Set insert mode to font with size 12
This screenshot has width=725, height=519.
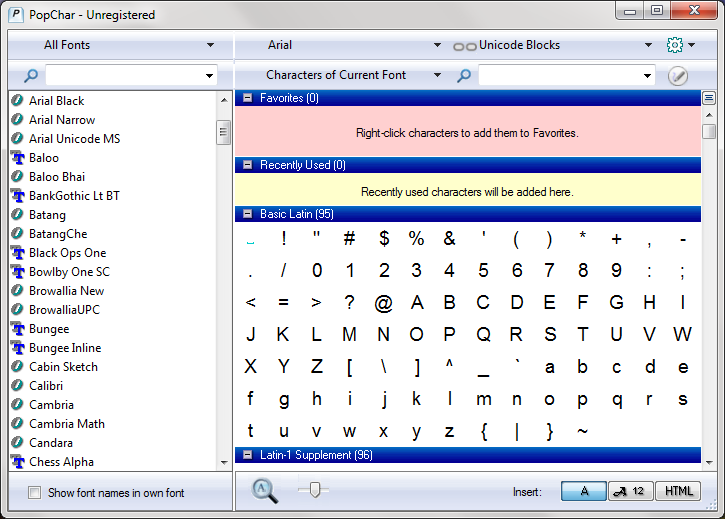631,491
